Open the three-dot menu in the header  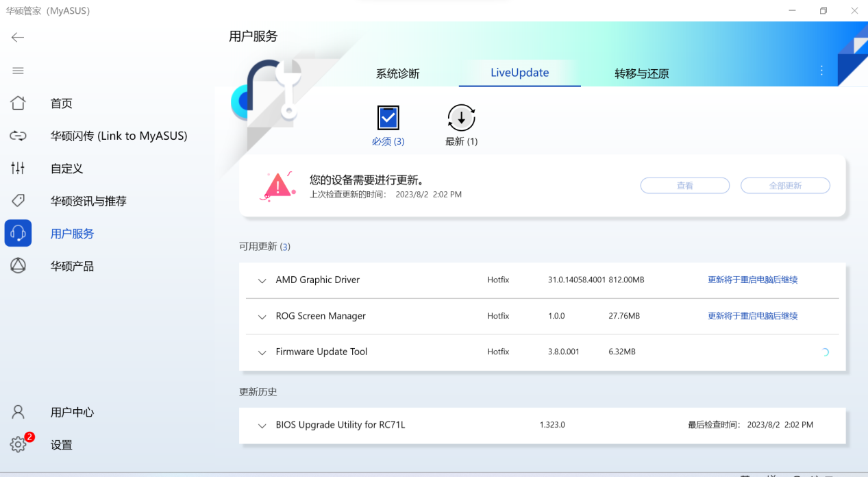coord(821,71)
